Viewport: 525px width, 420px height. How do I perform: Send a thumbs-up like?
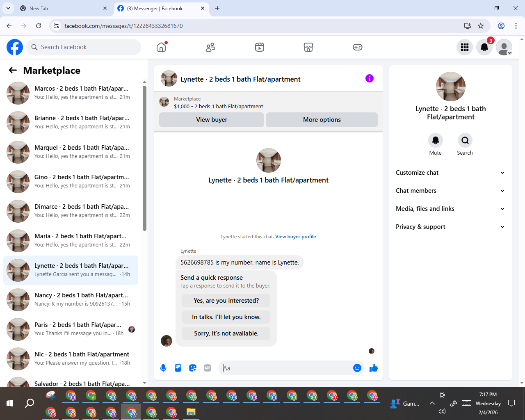(374, 368)
